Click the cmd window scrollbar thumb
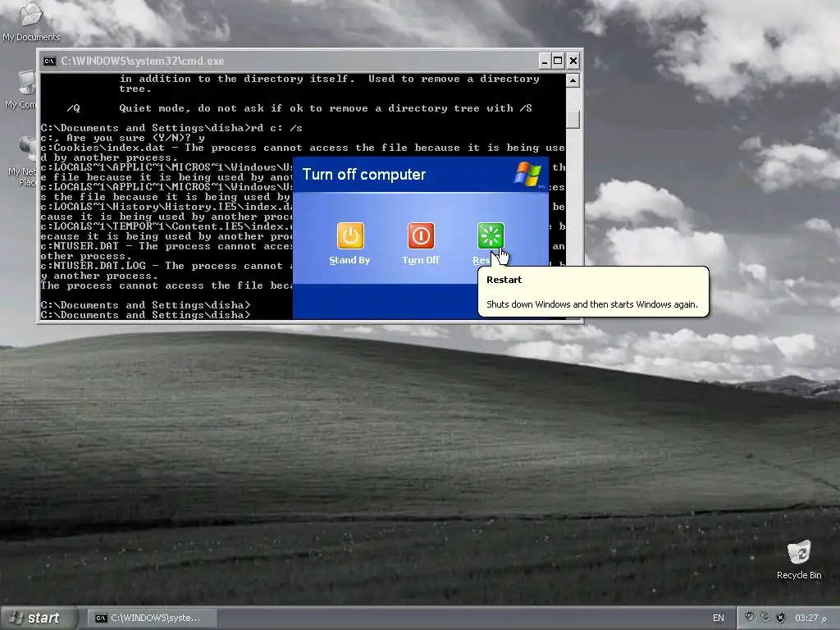Image resolution: width=840 pixels, height=630 pixels. pos(573,120)
